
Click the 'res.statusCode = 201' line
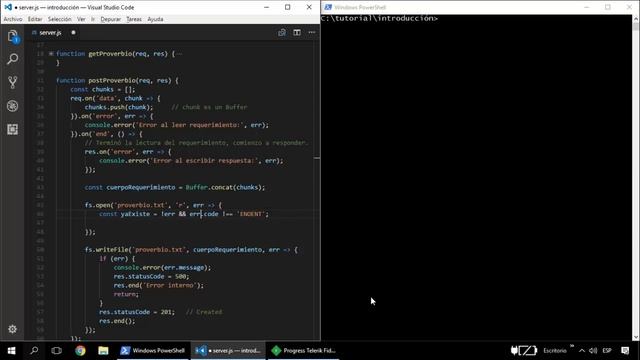137,312
